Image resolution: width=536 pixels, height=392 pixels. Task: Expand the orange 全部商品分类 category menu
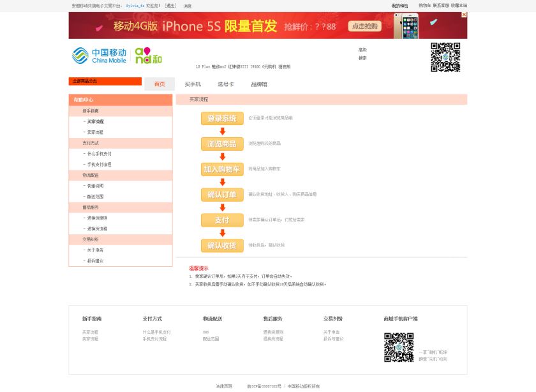coord(105,81)
